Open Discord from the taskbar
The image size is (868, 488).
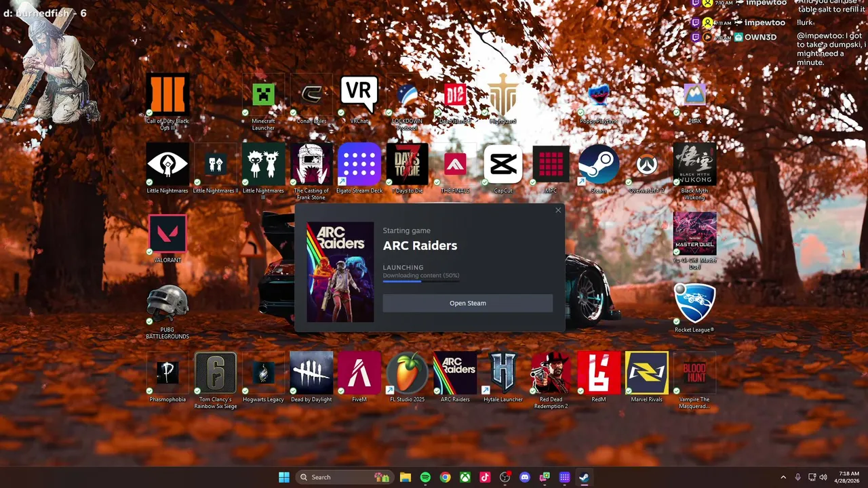pyautogui.click(x=524, y=477)
